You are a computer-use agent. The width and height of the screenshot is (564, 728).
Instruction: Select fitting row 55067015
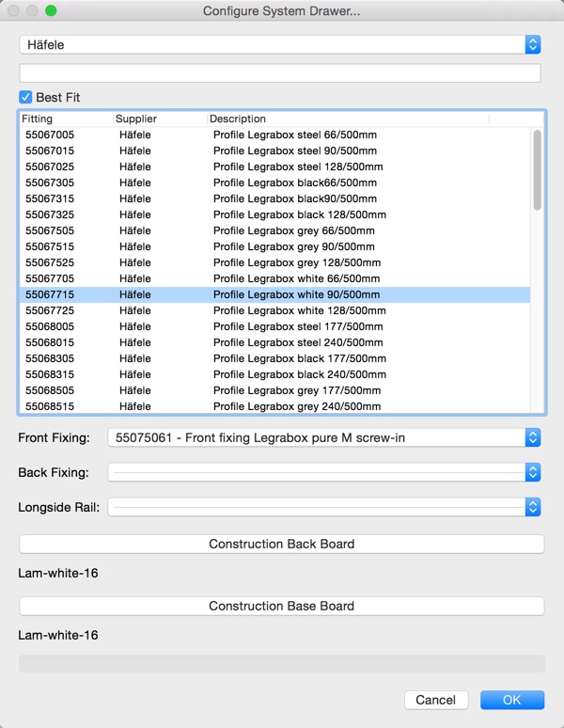(275, 150)
